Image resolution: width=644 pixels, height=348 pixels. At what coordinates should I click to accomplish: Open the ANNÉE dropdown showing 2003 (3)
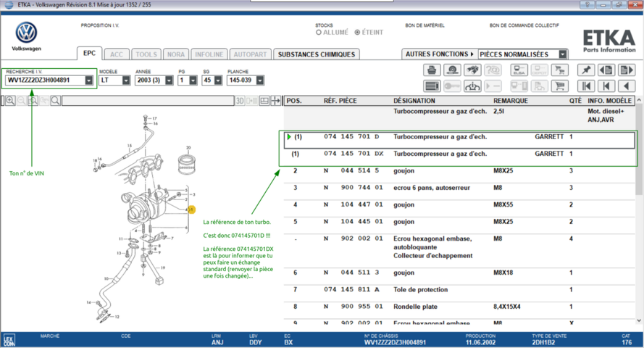(x=169, y=80)
